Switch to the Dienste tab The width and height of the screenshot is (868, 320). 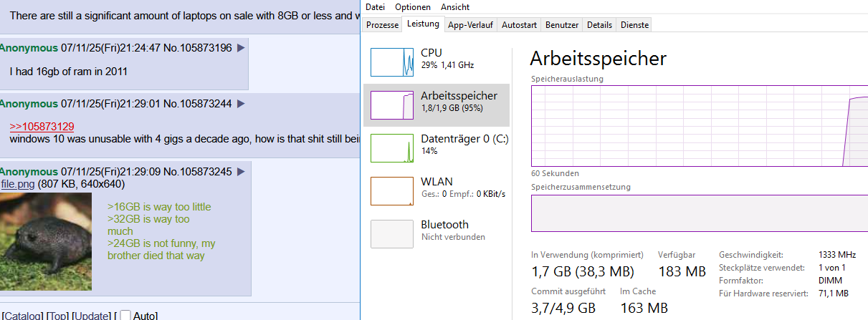pos(634,25)
